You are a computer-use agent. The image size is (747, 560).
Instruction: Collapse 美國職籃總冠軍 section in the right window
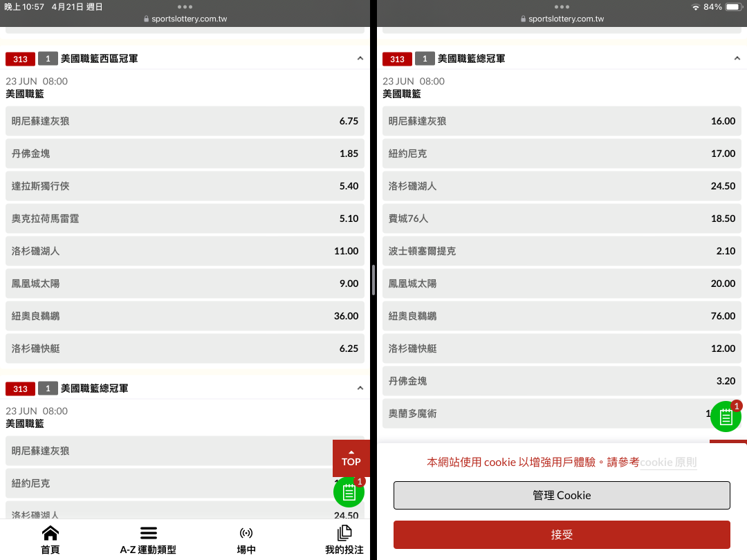tap(737, 59)
